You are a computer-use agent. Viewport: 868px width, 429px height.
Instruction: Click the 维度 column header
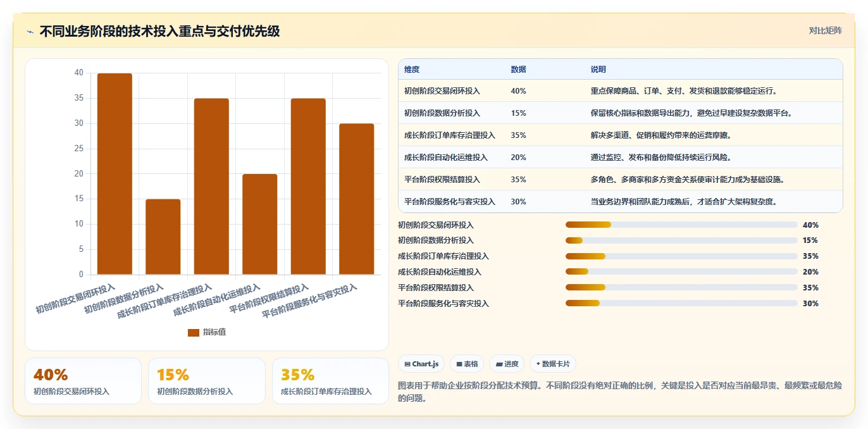coord(412,70)
